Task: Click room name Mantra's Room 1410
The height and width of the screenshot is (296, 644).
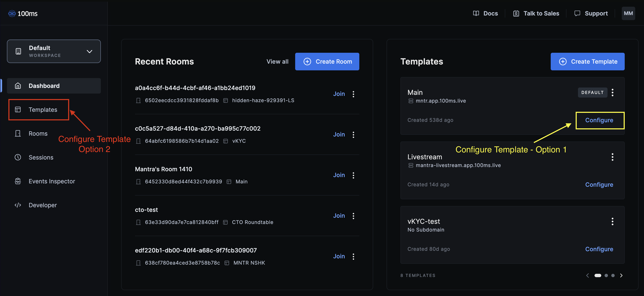Action: click(x=164, y=169)
